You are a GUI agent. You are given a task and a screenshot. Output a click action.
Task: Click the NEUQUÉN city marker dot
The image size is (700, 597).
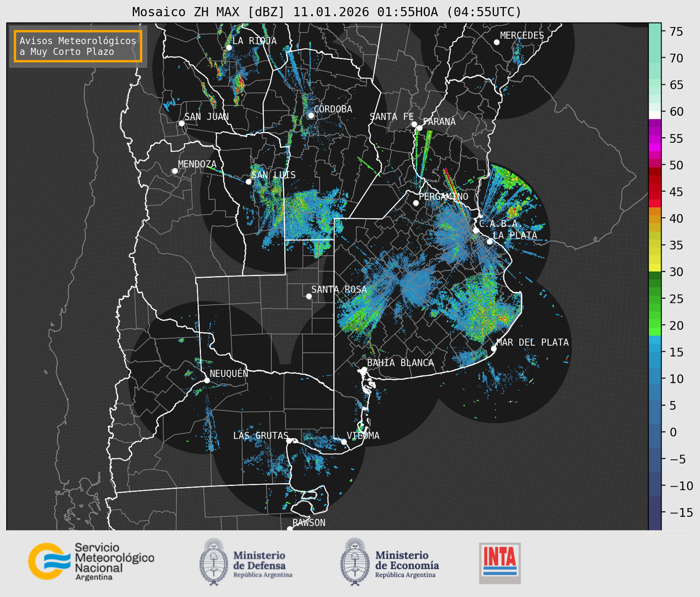[207, 380]
